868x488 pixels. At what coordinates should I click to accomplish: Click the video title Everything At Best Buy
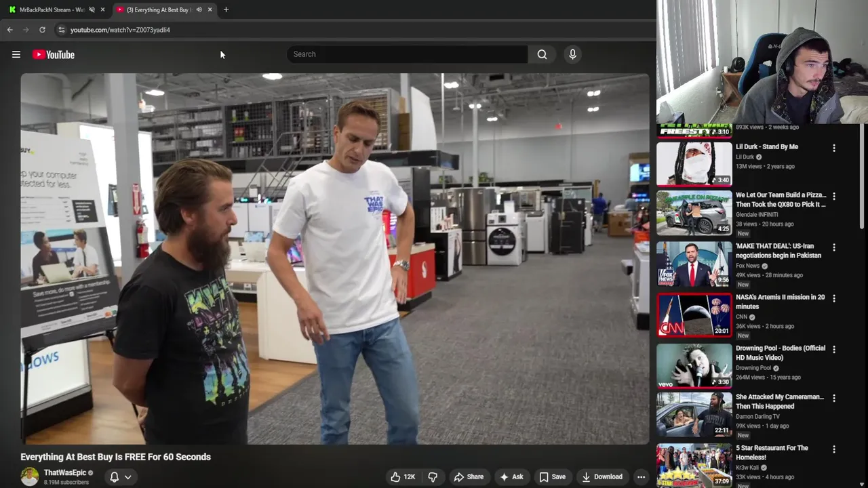click(x=115, y=457)
